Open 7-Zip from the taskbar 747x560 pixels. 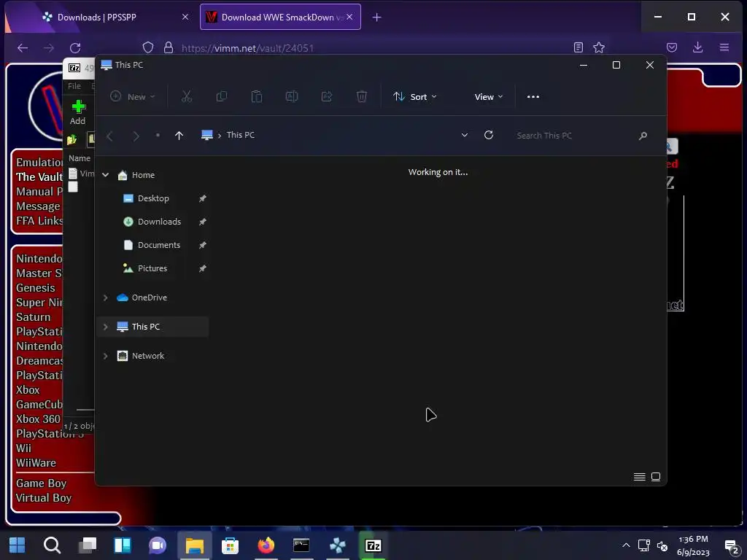373,545
